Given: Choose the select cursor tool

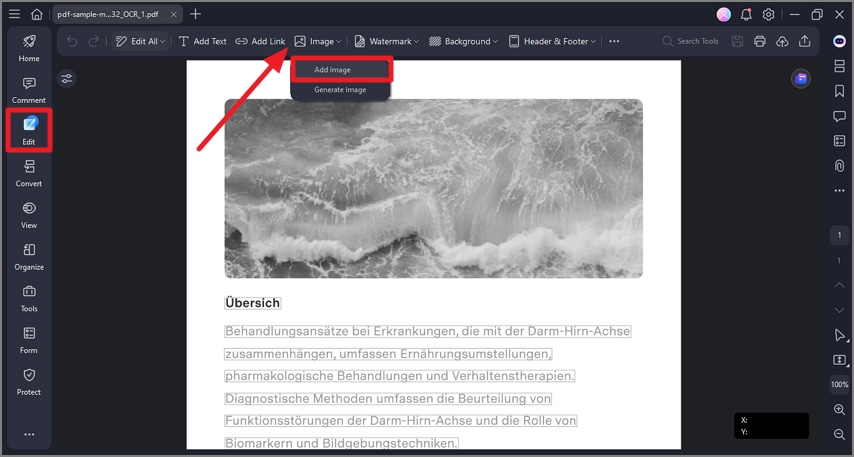Looking at the screenshot, I should (x=839, y=335).
